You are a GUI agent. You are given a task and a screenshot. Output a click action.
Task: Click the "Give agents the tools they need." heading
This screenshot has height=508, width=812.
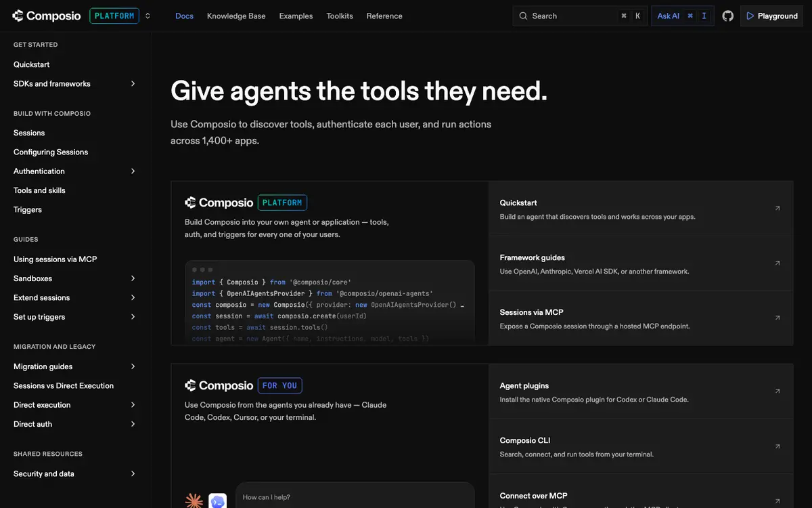click(359, 91)
